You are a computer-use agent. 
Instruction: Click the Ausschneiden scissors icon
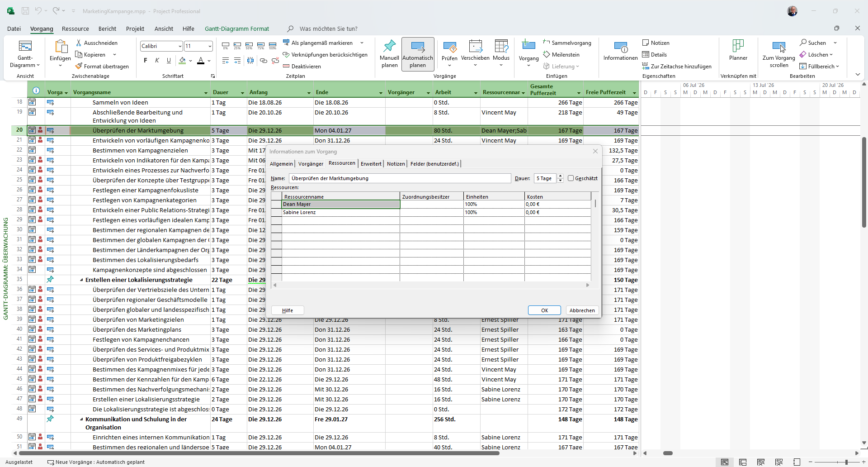pos(79,43)
